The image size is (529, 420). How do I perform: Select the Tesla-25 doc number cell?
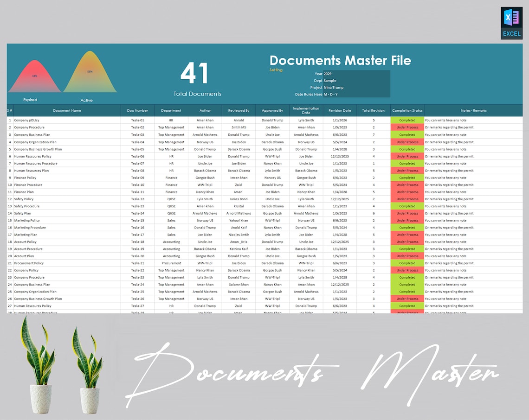click(x=137, y=292)
